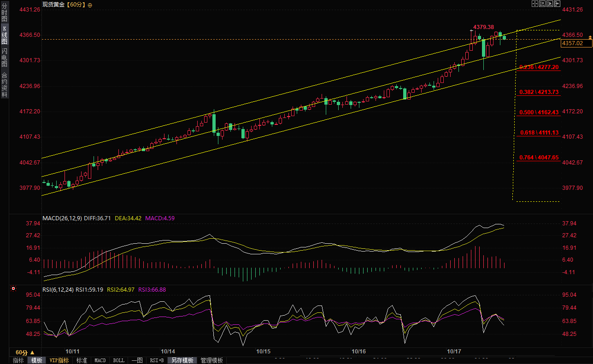Click the 3977.90 label on right price axis
This screenshot has height=364, width=593.
pos(573,188)
